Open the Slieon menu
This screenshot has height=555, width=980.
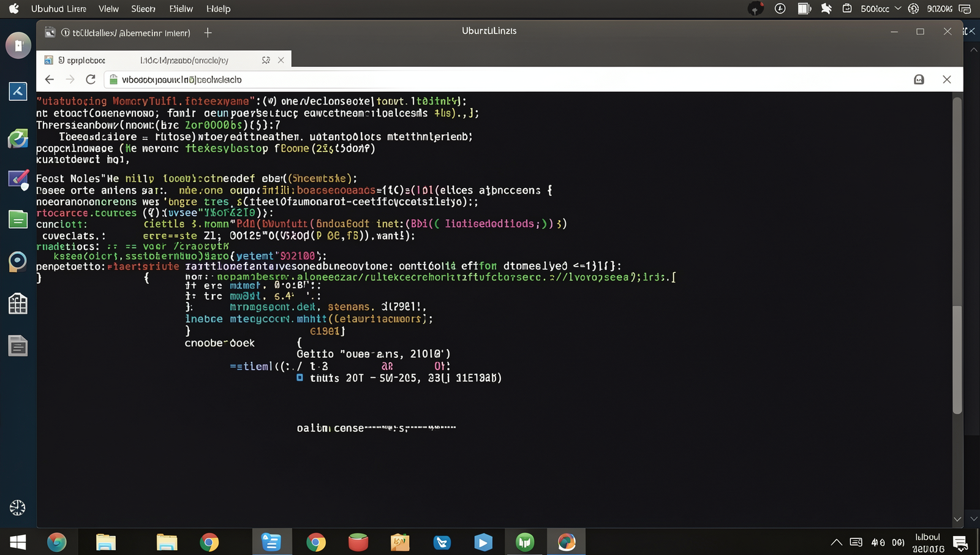(143, 9)
